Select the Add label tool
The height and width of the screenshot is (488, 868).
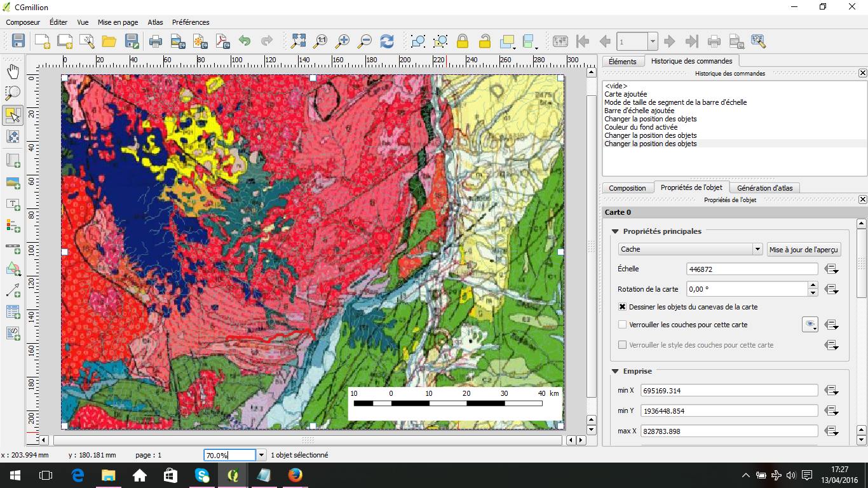[x=13, y=205]
